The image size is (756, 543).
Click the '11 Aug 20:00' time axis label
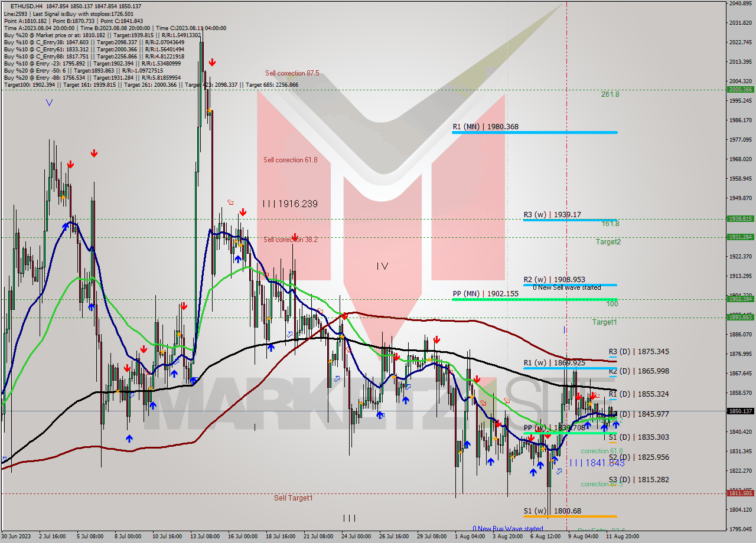tap(622, 537)
